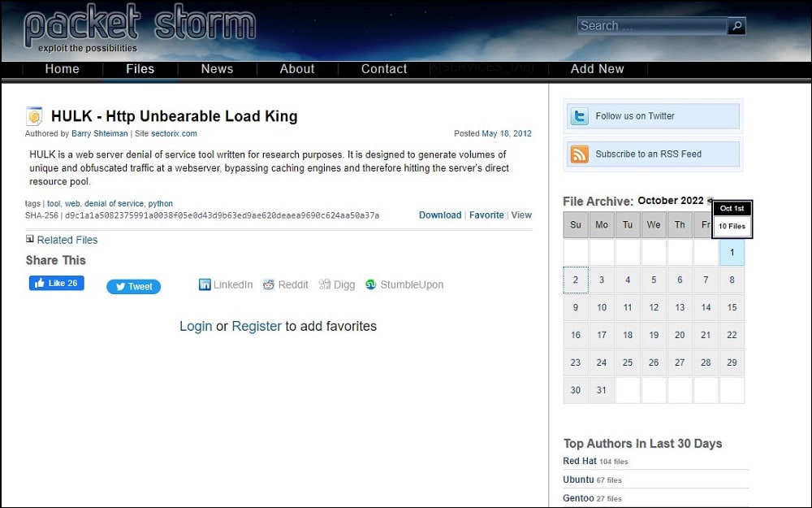This screenshot has height=508, width=812.
Task: Click the Favorite link
Action: pyautogui.click(x=486, y=215)
